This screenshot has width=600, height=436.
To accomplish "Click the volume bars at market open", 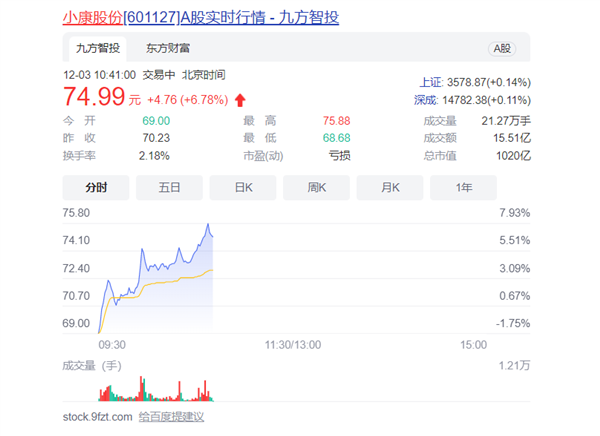I will coord(101,389).
